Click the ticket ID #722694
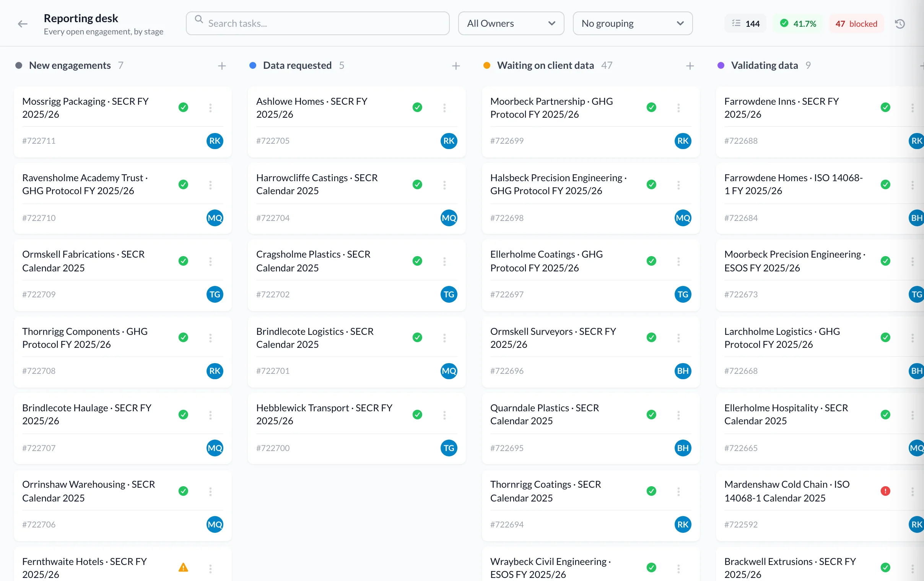 (x=507, y=525)
